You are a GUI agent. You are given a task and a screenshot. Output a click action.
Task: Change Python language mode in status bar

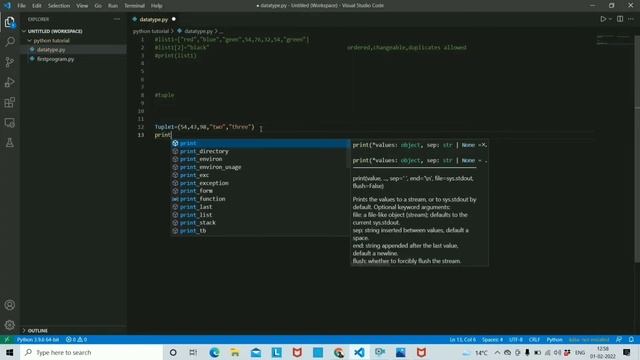(x=554, y=340)
